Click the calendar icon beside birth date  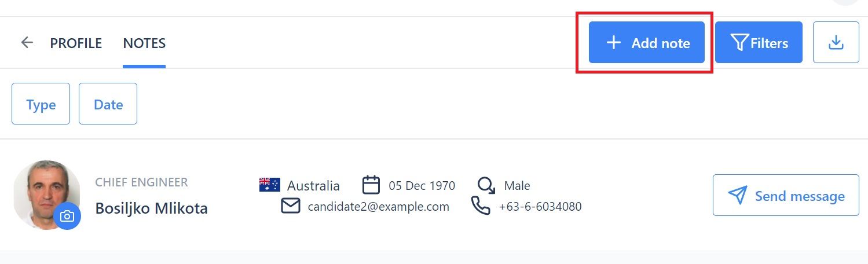tap(371, 185)
